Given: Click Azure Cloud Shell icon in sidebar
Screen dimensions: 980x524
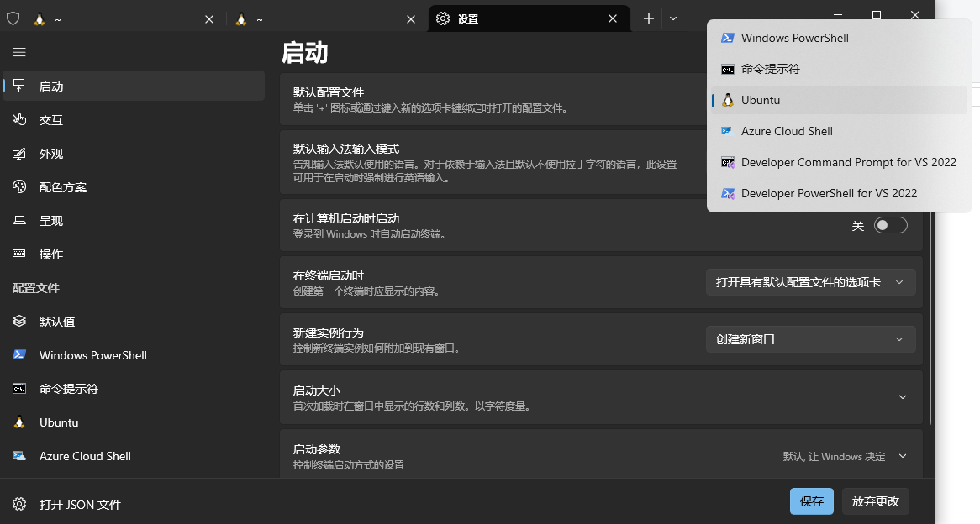Looking at the screenshot, I should coord(19,456).
